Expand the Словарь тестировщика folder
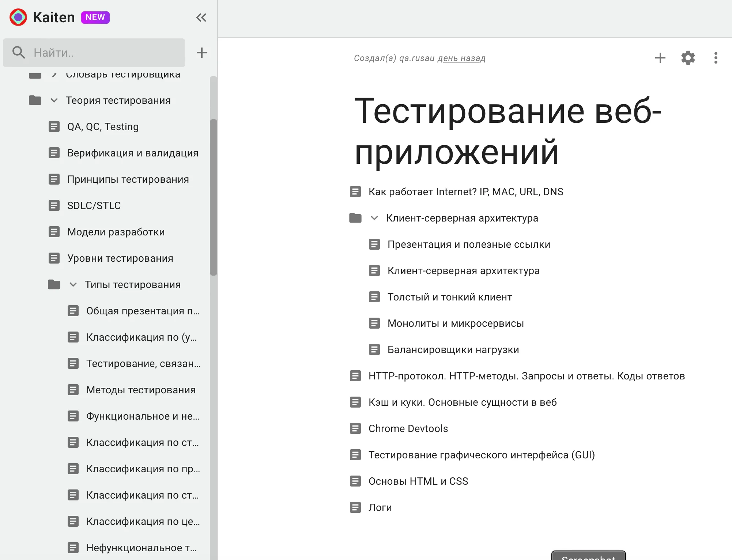Image resolution: width=732 pixels, height=560 pixels. click(x=54, y=75)
